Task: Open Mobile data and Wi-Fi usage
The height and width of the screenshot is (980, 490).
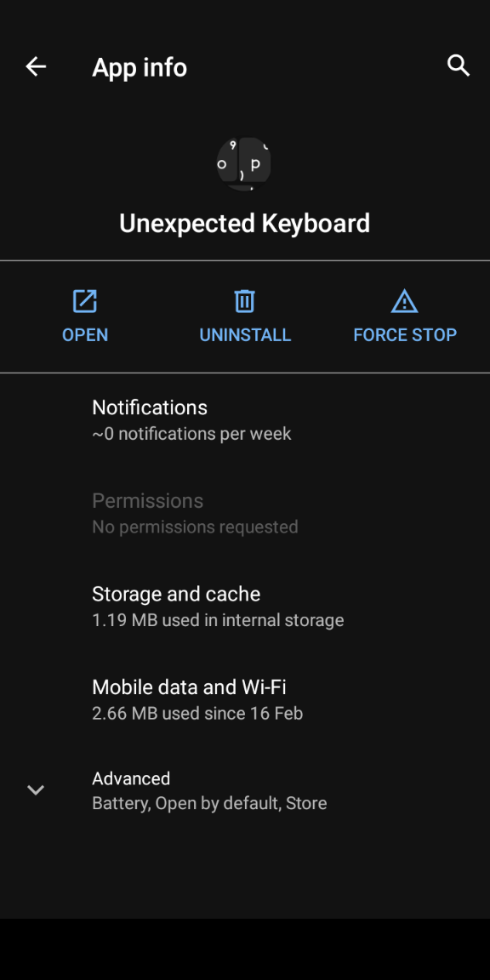Action: pos(245,699)
